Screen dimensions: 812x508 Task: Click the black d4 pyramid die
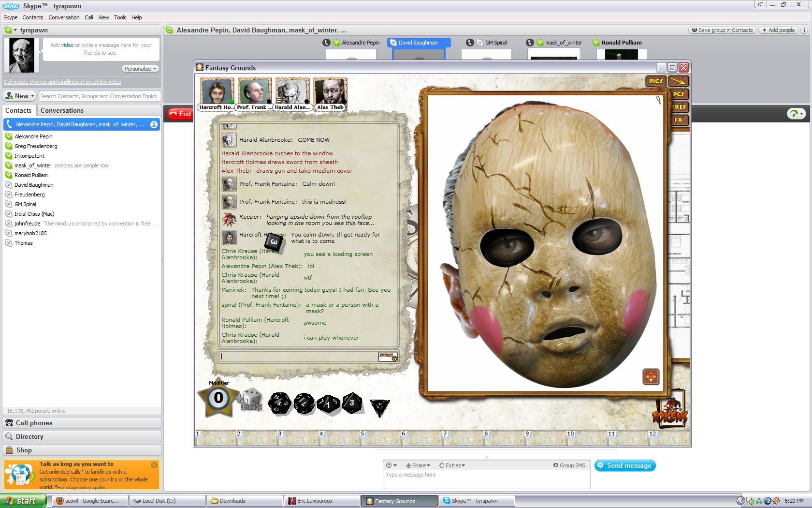[x=379, y=407]
